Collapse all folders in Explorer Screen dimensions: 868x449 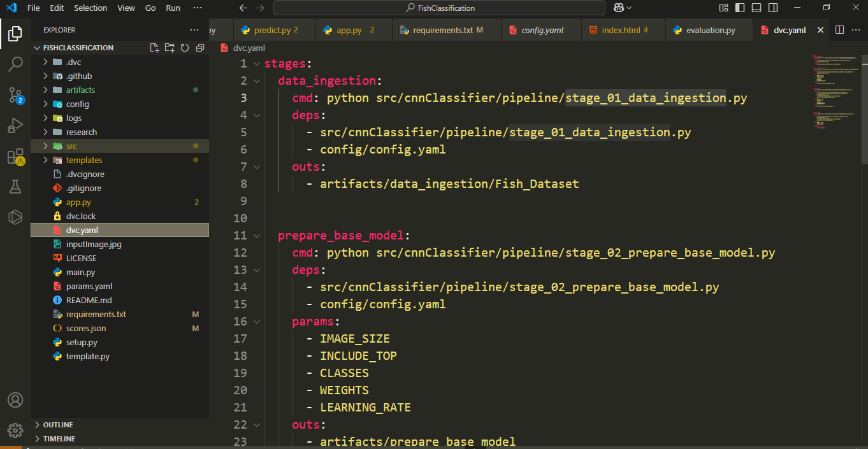tap(199, 48)
